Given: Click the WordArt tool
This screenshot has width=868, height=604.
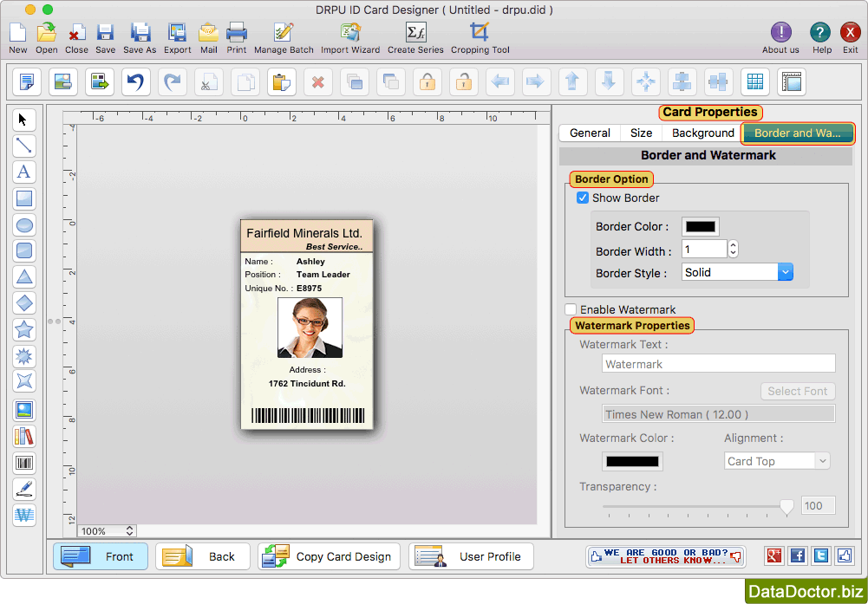Looking at the screenshot, I should (23, 515).
